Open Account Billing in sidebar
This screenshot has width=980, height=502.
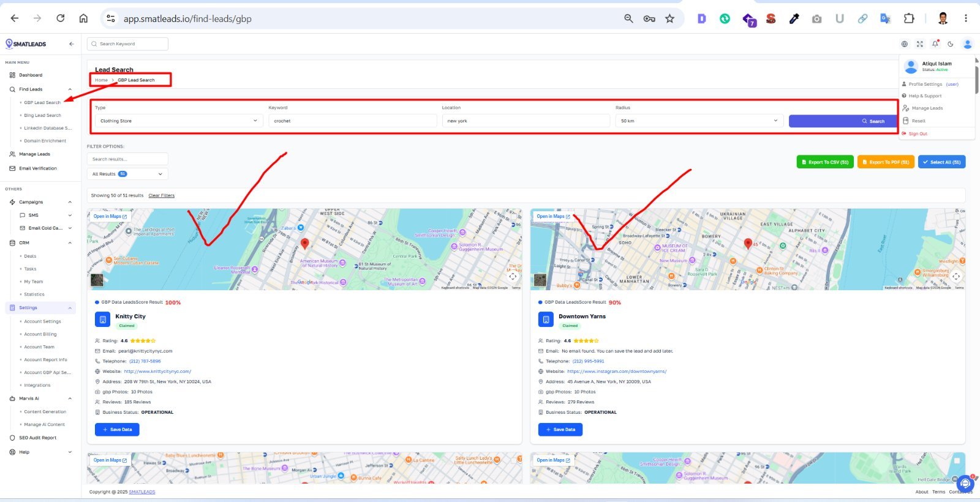click(40, 334)
